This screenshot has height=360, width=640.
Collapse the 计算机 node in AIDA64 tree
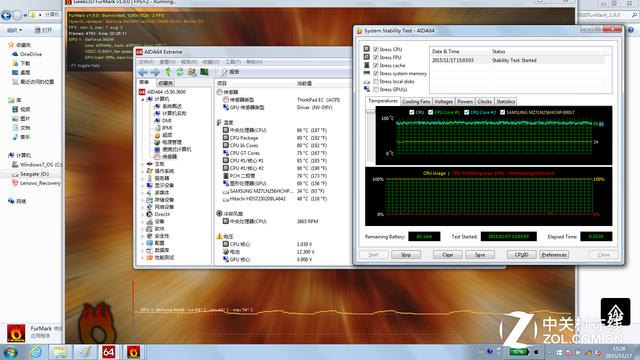coord(143,99)
